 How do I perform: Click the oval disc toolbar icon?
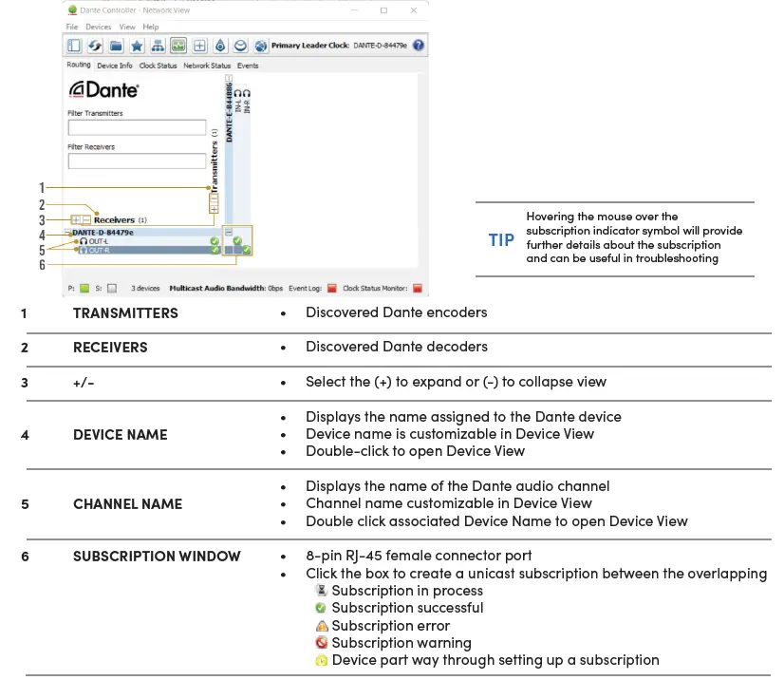coord(240,46)
